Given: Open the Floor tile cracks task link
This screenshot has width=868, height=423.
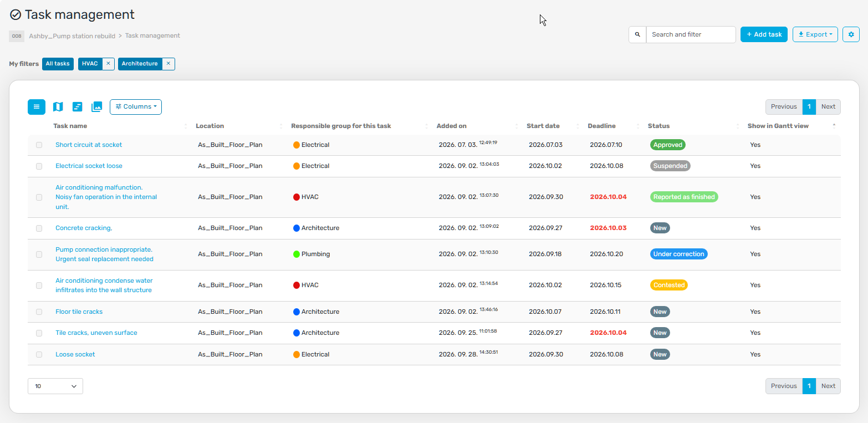Looking at the screenshot, I should 79,312.
